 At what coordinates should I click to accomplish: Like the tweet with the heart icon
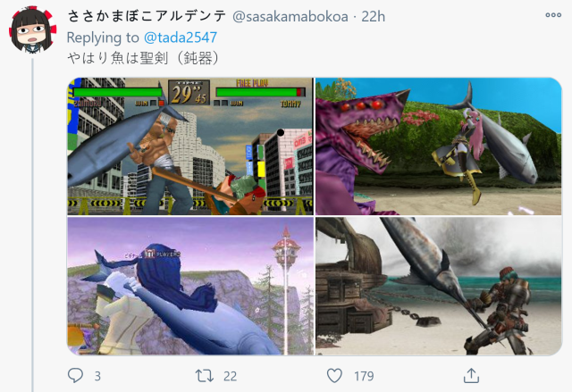(x=334, y=376)
